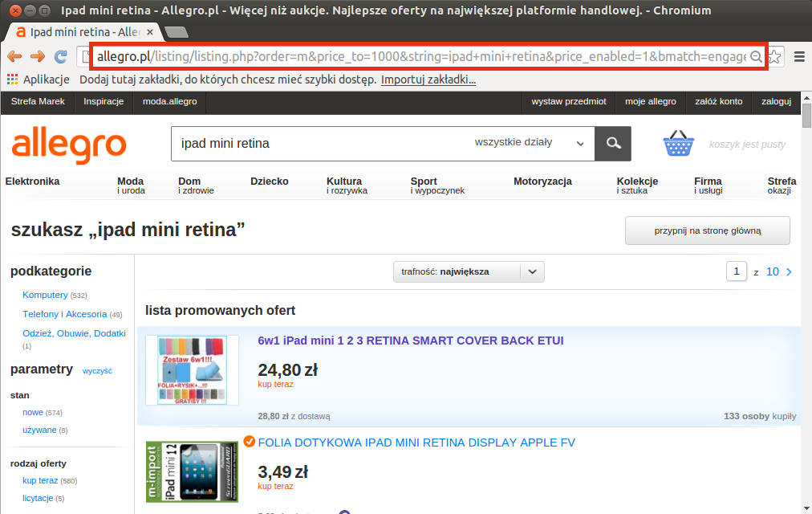The width and height of the screenshot is (812, 514).
Task: Open the Chromium hamburger menu
Action: (799, 57)
